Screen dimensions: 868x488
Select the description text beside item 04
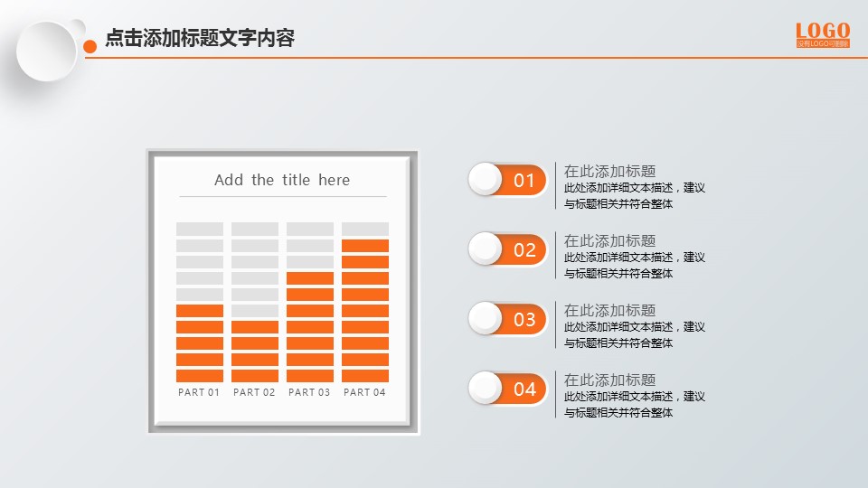click(634, 405)
